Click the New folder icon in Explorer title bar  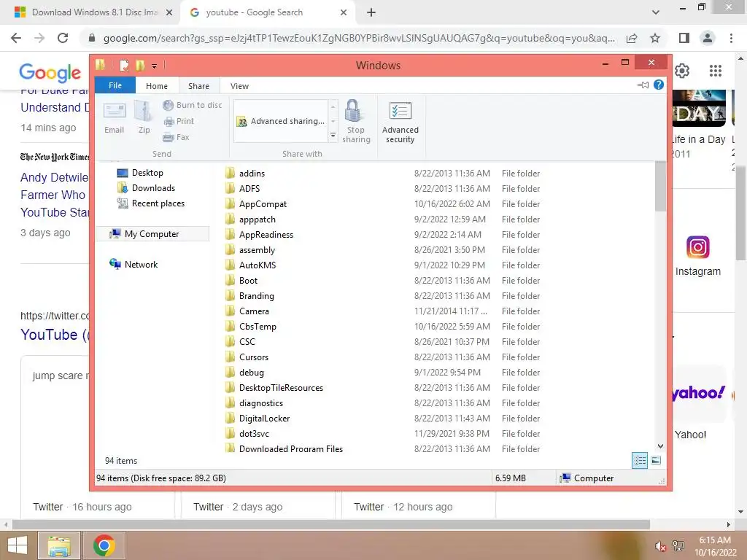(140, 65)
